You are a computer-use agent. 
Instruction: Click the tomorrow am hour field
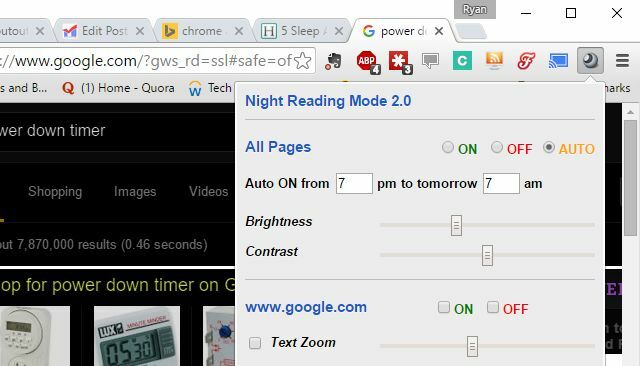[501, 183]
